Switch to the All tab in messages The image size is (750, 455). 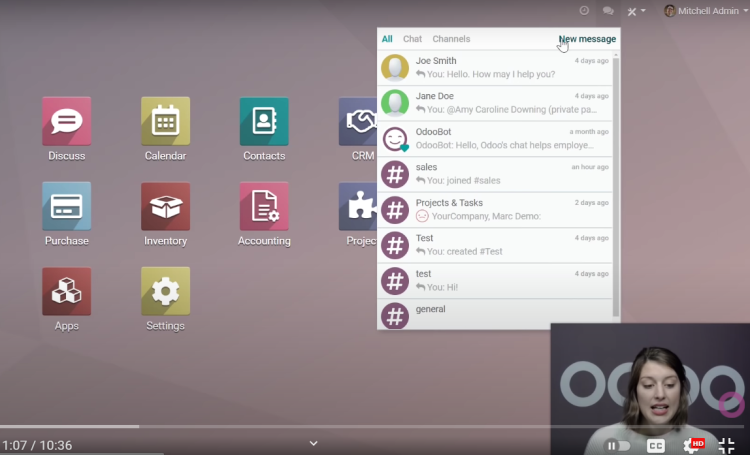(387, 39)
